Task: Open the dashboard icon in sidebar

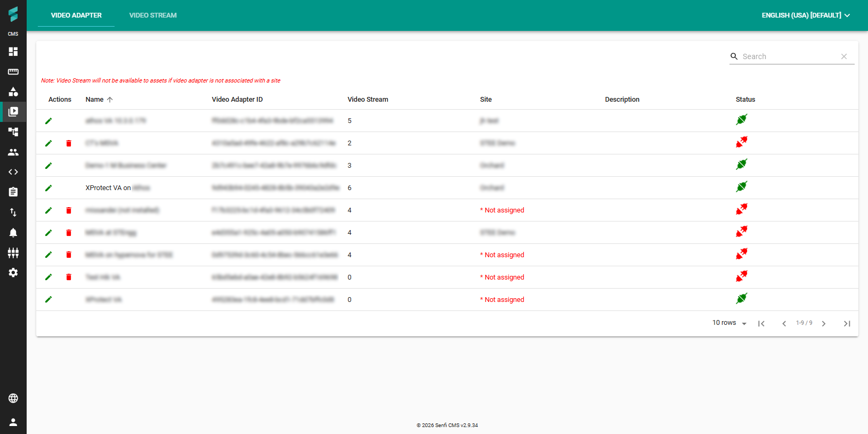Action: pos(13,52)
